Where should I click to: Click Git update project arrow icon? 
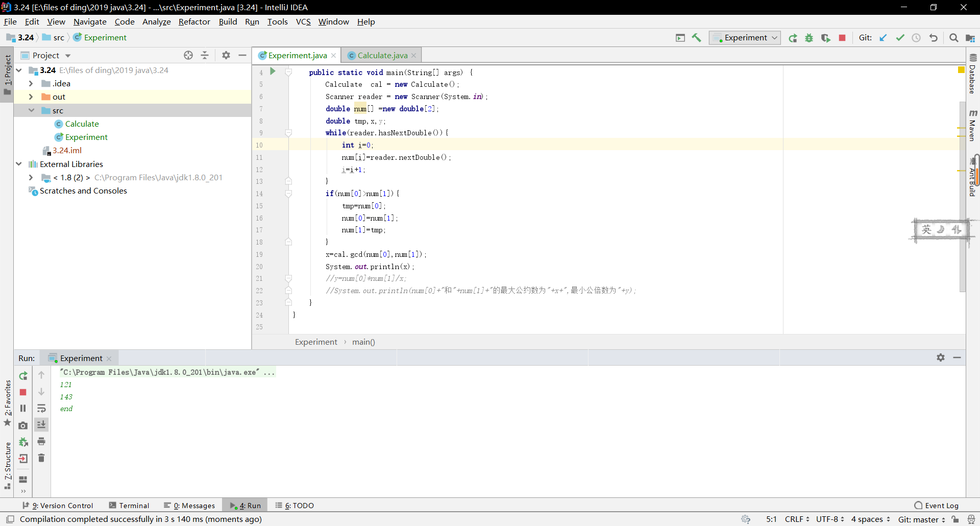(x=883, y=38)
